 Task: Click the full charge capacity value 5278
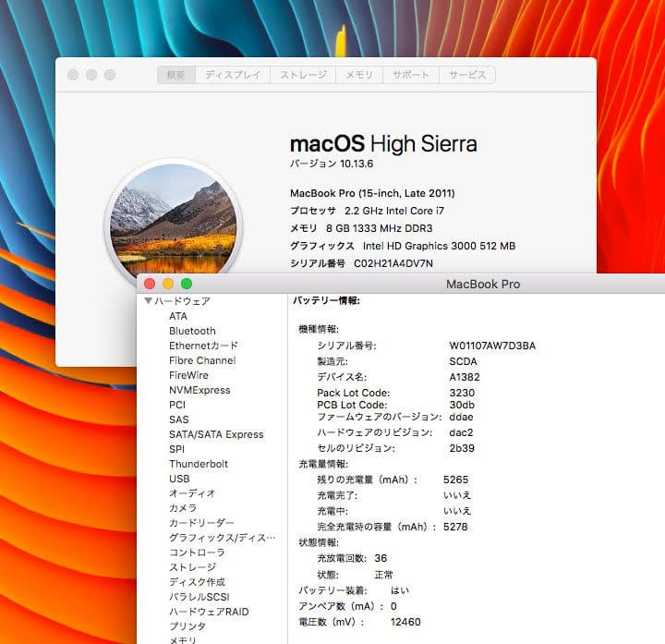(455, 527)
